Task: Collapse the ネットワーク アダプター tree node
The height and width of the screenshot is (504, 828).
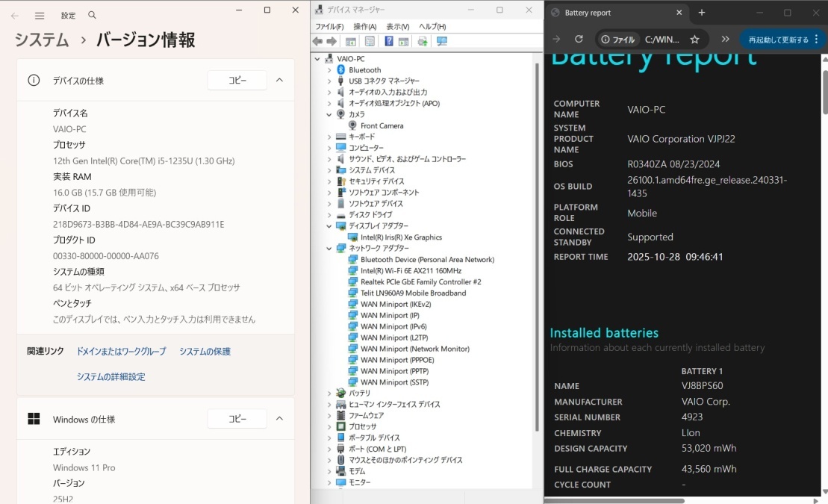Action: click(x=329, y=248)
